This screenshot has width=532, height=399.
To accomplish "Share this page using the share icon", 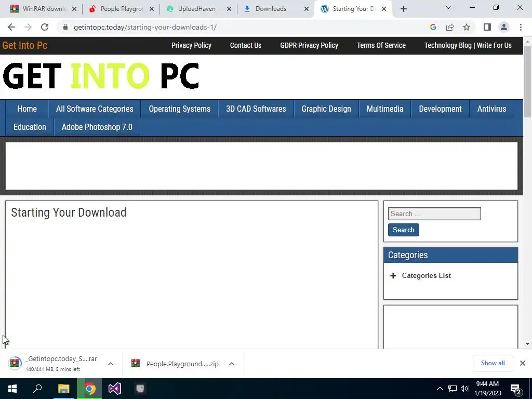I will pos(450,27).
